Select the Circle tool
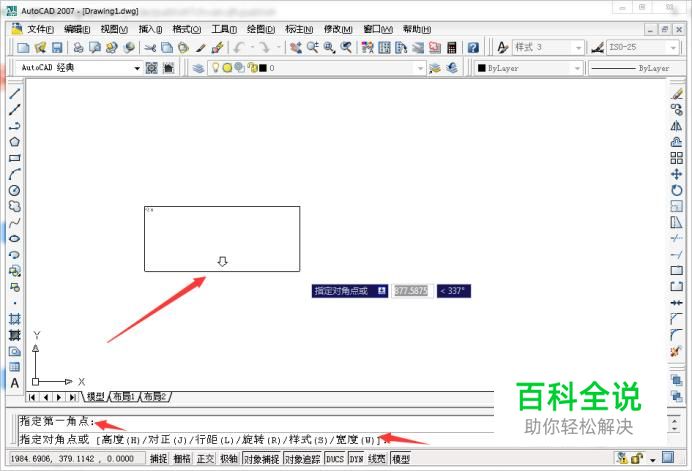The width and height of the screenshot is (692, 471). point(15,190)
